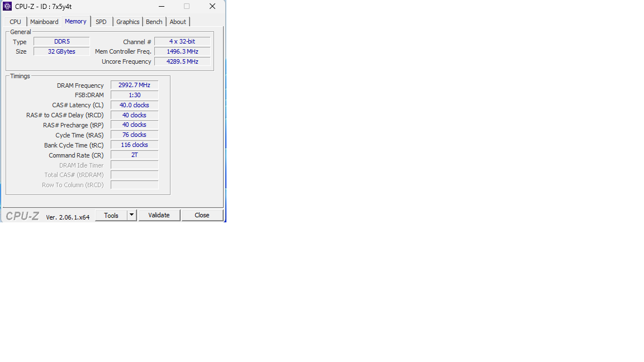This screenshot has height=362, width=644.
Task: Click the tRP 40 clocks value
Action: click(134, 125)
